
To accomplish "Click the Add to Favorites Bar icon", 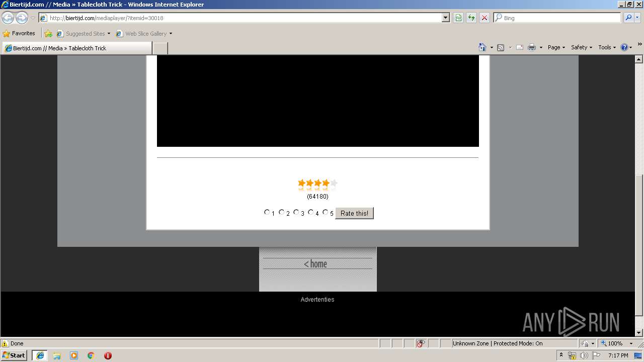I will point(48,34).
